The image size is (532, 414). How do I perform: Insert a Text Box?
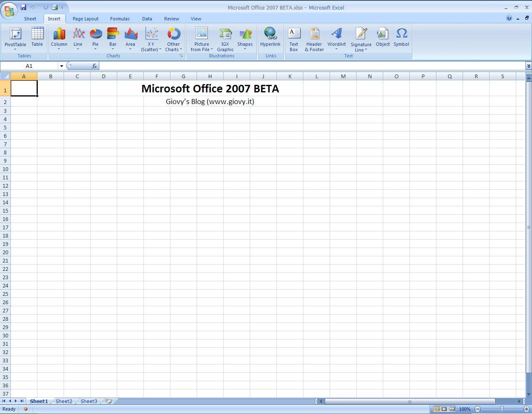pos(294,39)
